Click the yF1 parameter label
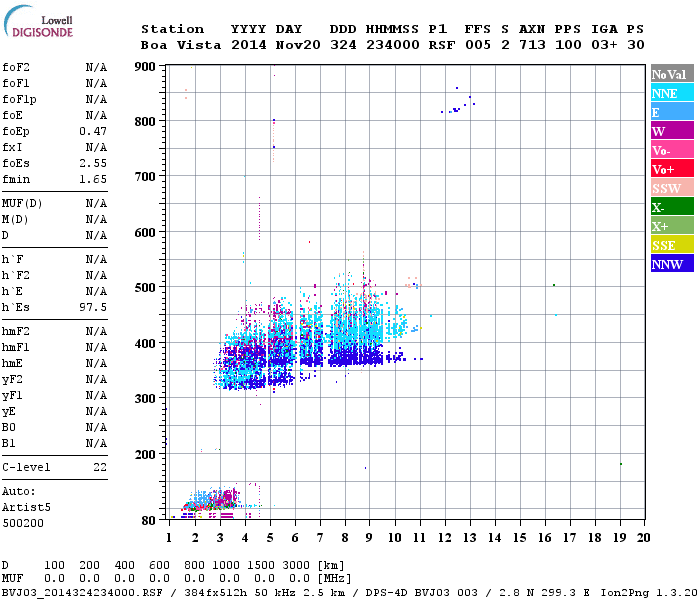The height and width of the screenshot is (600, 700). click(12, 396)
